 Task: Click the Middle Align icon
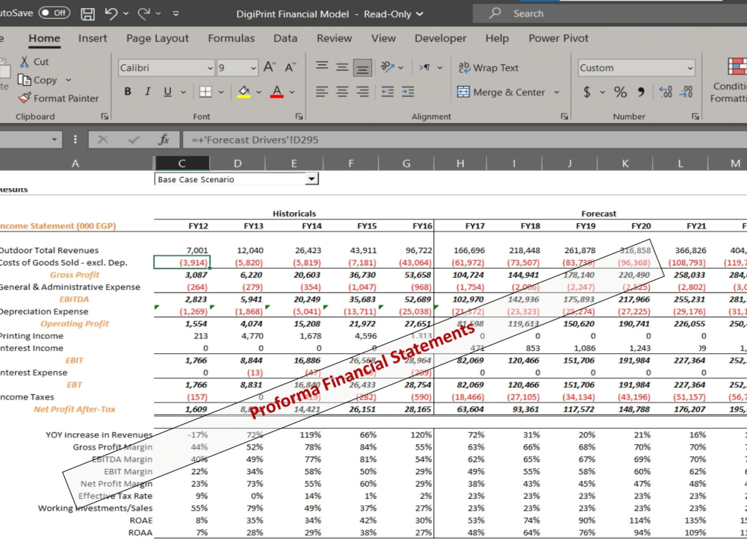(x=342, y=67)
